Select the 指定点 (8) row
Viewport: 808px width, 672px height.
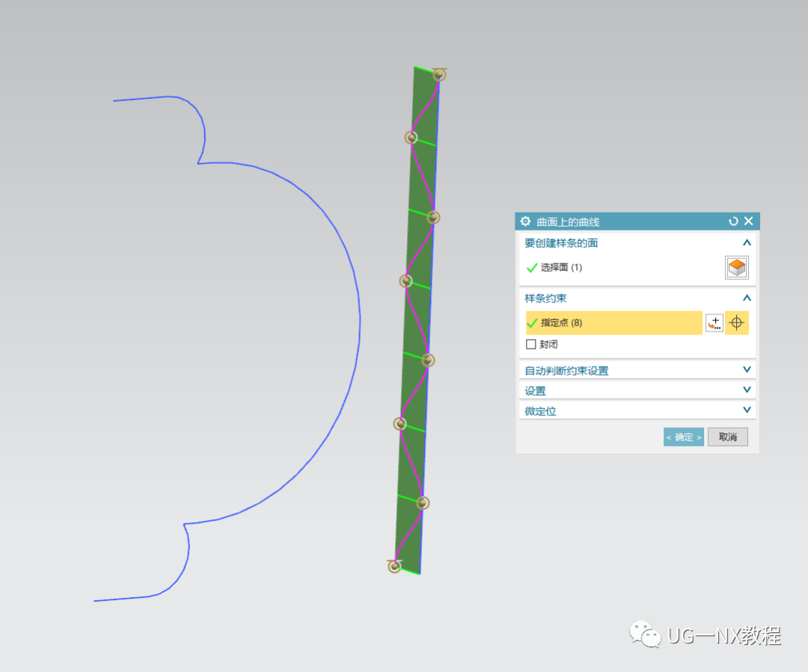(613, 323)
